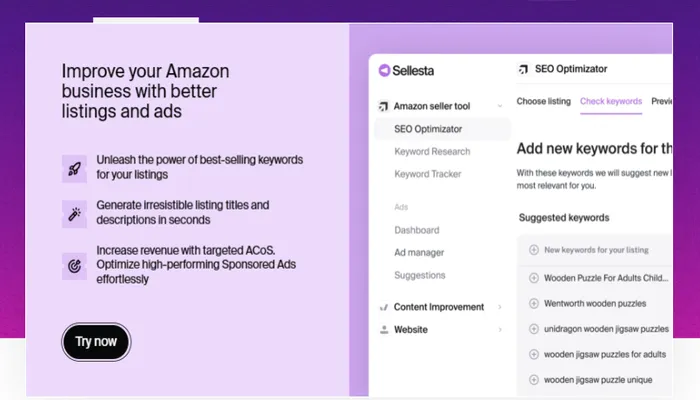
Task: Click the SEO Optimizator header icon
Action: [524, 70]
